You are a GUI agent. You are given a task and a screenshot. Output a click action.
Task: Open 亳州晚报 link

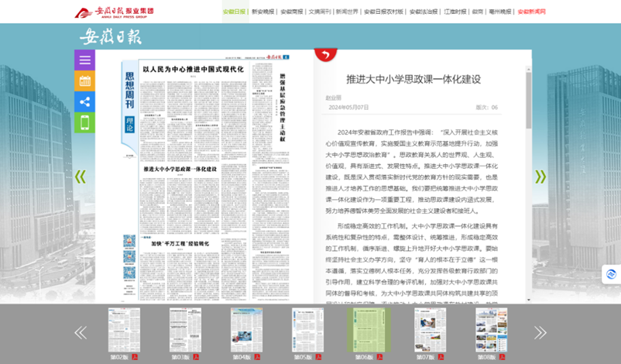500,12
